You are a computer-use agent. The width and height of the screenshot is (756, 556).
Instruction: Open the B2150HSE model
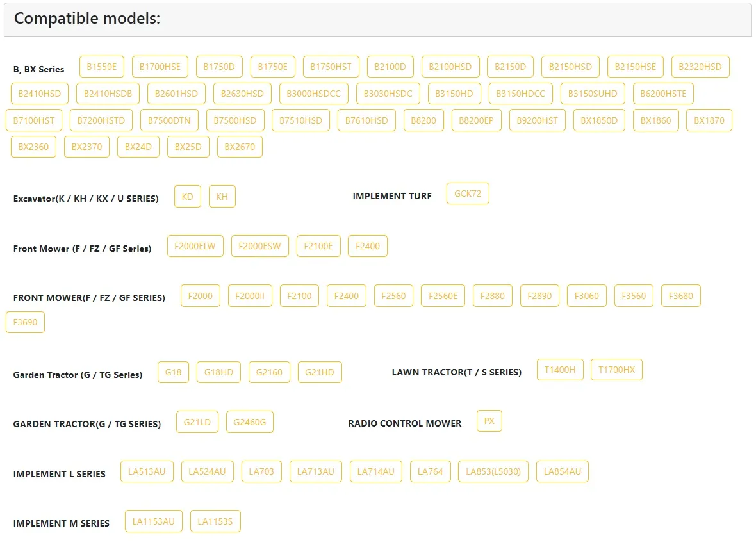pos(636,67)
